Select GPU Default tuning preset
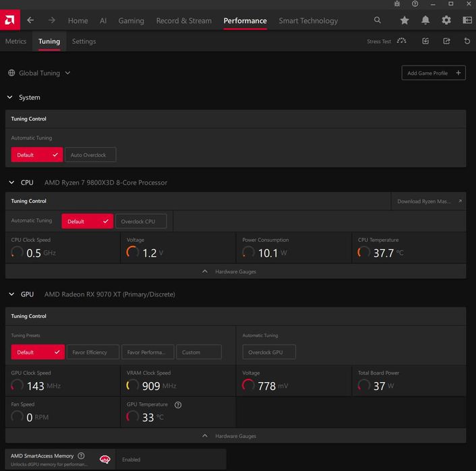This screenshot has height=471, width=476. [38, 352]
